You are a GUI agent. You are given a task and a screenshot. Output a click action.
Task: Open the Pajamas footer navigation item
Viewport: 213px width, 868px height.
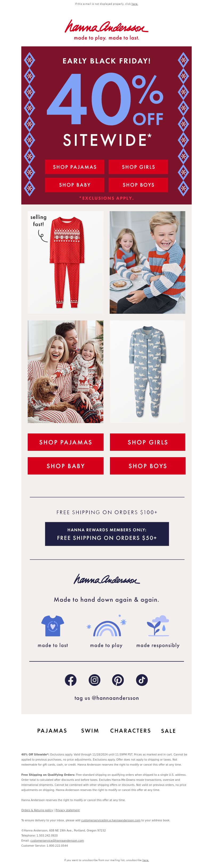pyautogui.click(x=52, y=730)
